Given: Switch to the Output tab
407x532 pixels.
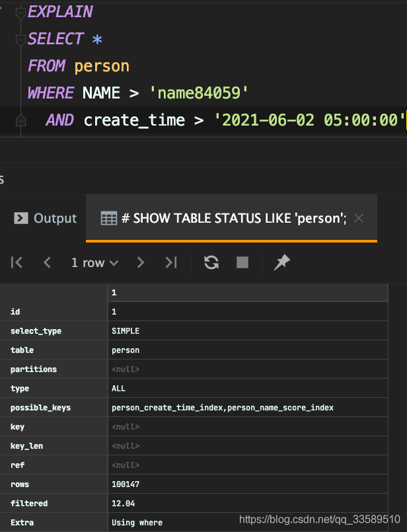Looking at the screenshot, I should point(46,218).
